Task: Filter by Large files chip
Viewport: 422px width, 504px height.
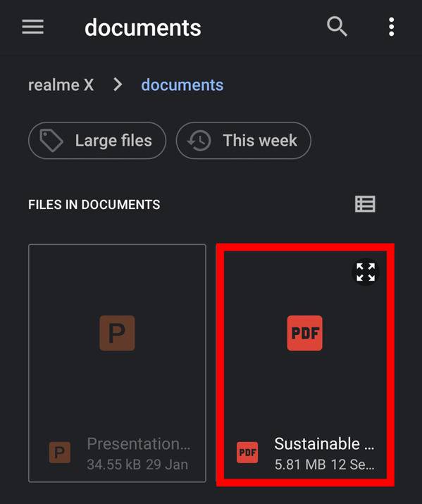Action: [97, 141]
